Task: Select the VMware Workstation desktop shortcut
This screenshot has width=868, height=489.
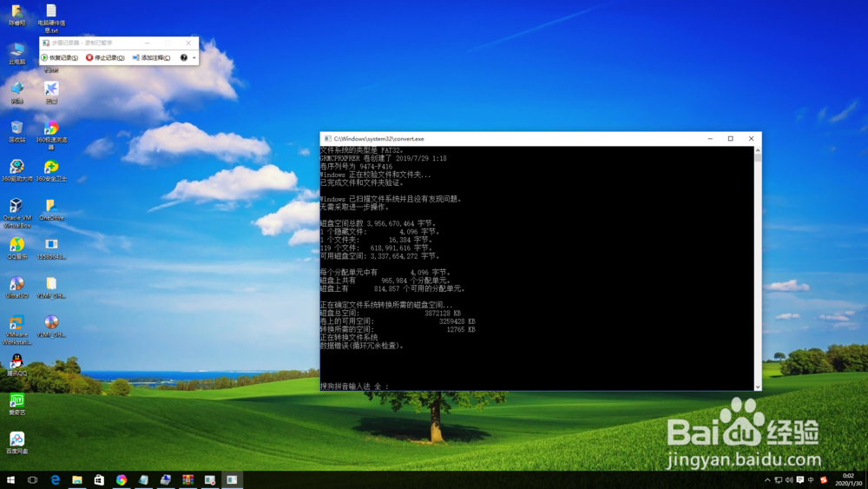Action: (x=17, y=330)
